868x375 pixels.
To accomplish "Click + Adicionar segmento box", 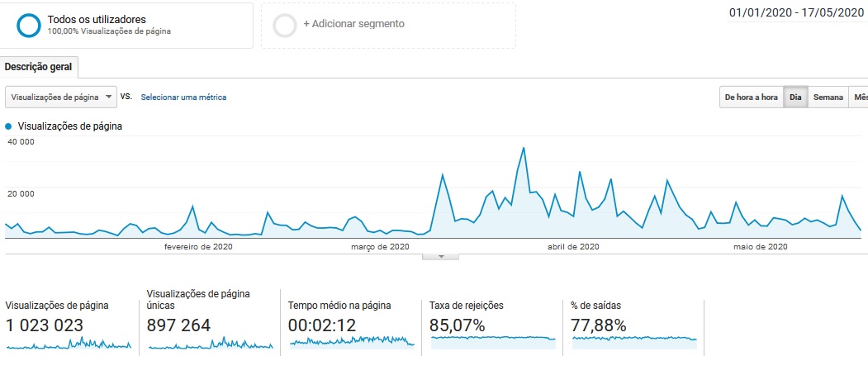I will tap(388, 25).
